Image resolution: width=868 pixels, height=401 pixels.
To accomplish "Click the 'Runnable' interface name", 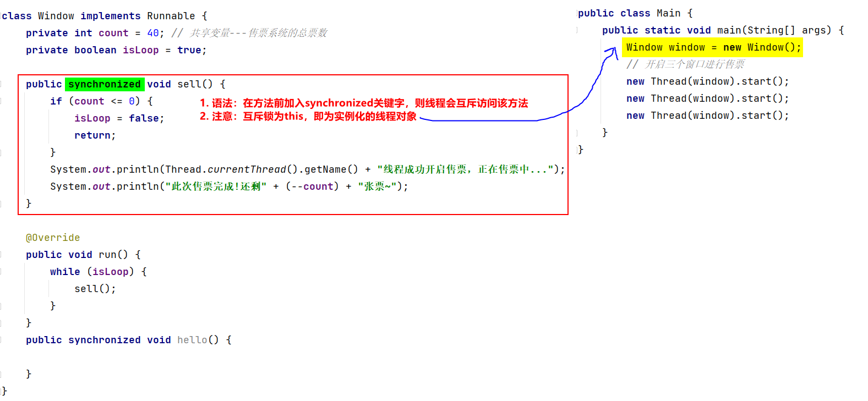I will [171, 16].
